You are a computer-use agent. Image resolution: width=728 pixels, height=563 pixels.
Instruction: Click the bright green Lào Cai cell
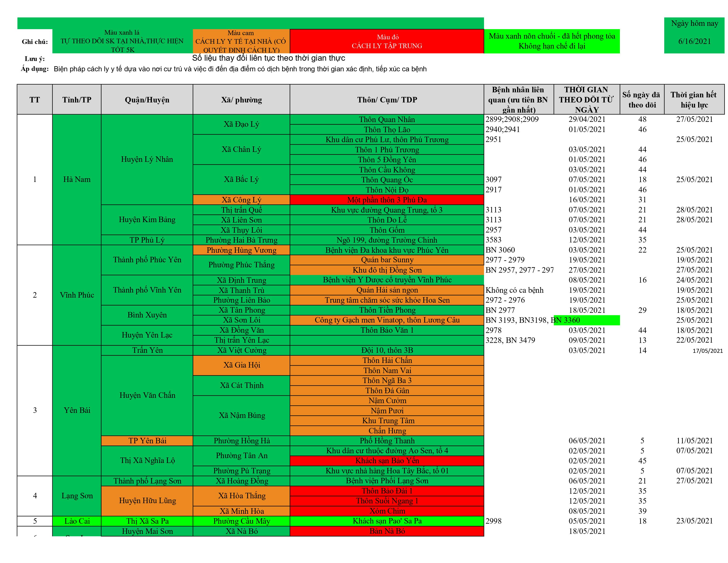click(77, 521)
